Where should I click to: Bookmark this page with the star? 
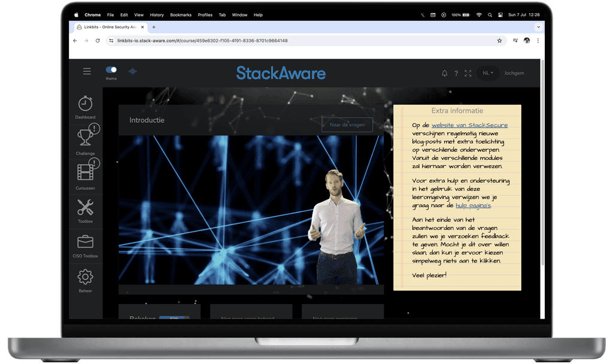click(499, 41)
